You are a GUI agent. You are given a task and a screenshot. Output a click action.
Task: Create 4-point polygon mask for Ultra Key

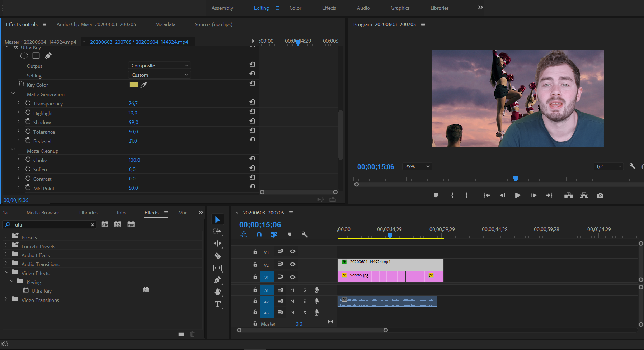[x=36, y=56]
